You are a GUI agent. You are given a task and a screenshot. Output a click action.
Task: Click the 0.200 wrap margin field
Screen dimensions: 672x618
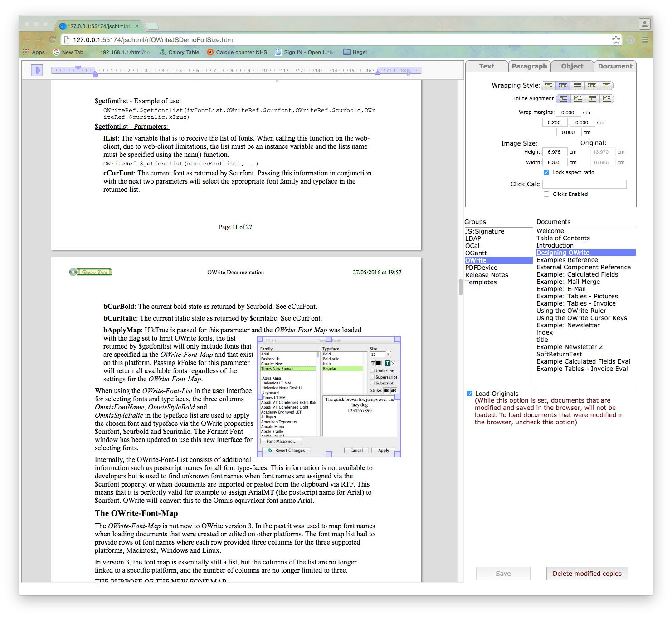[555, 122]
